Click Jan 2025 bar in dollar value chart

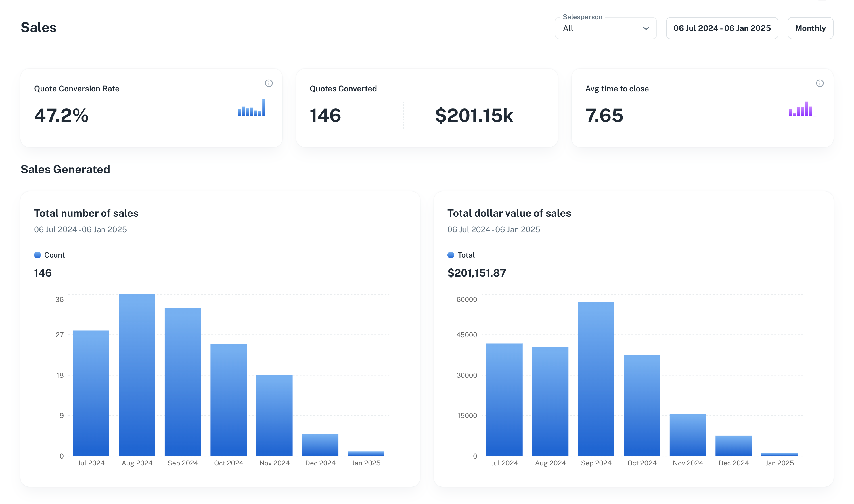[x=779, y=454]
